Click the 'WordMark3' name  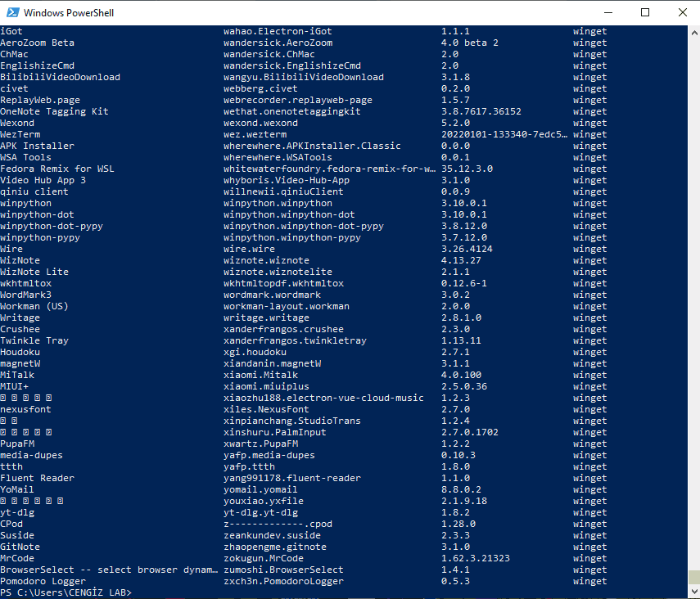coord(26,295)
